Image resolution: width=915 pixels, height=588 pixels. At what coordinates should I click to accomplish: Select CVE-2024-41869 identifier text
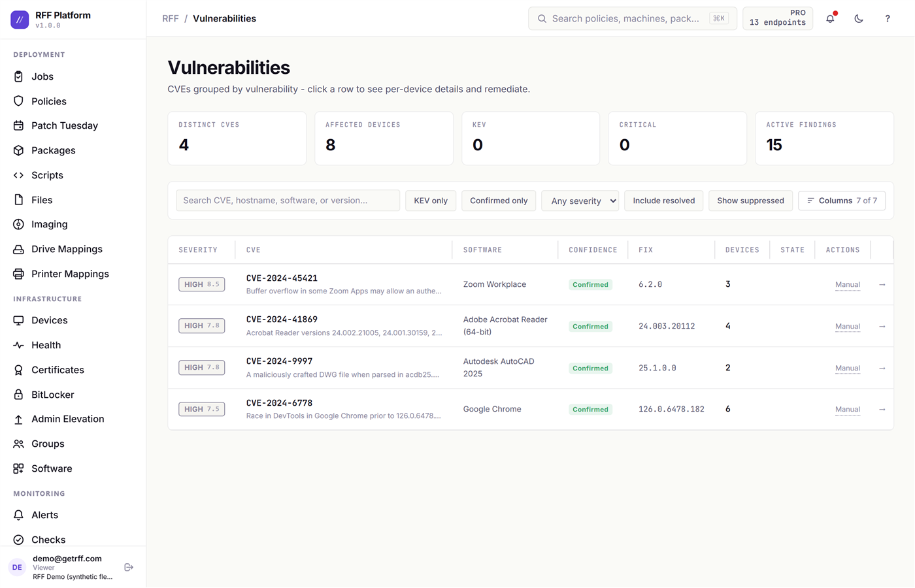(282, 319)
